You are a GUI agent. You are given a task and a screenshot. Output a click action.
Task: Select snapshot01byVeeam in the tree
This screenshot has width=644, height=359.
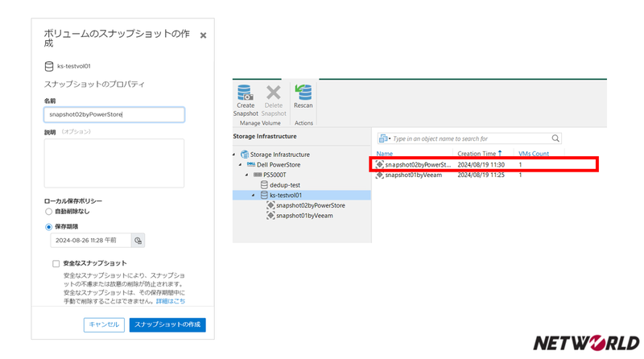click(x=304, y=216)
